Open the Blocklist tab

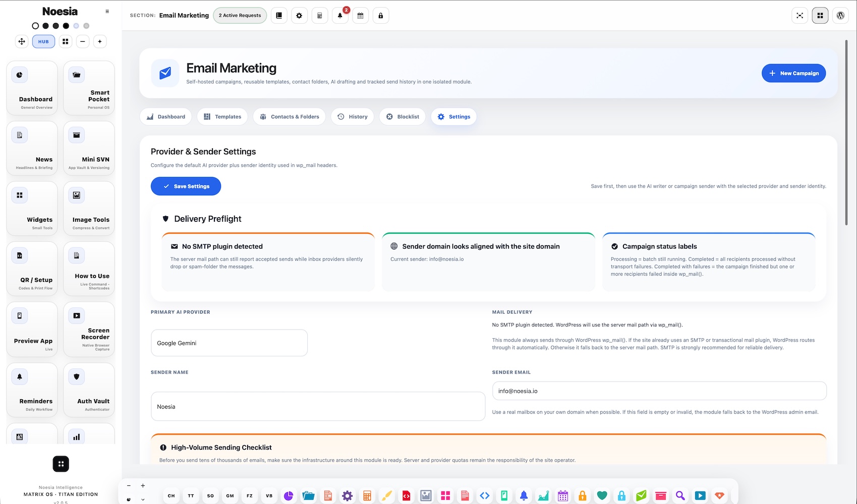tap(403, 116)
